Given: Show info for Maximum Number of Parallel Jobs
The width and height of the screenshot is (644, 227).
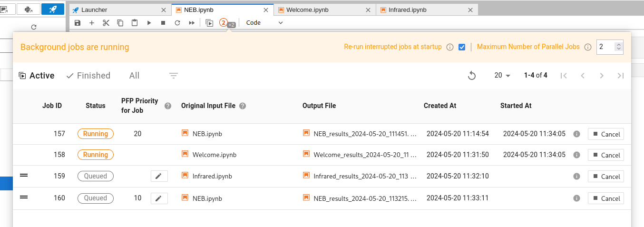Looking at the screenshot, I should [588, 47].
